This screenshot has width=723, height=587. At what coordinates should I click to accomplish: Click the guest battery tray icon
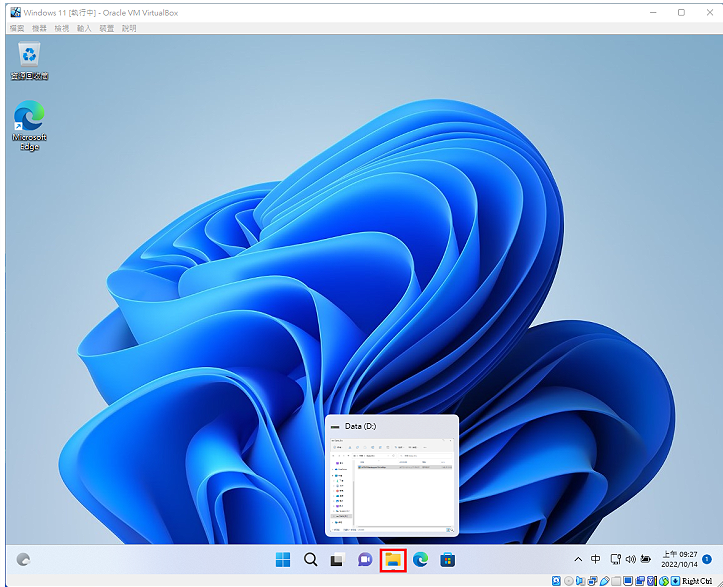(646, 559)
